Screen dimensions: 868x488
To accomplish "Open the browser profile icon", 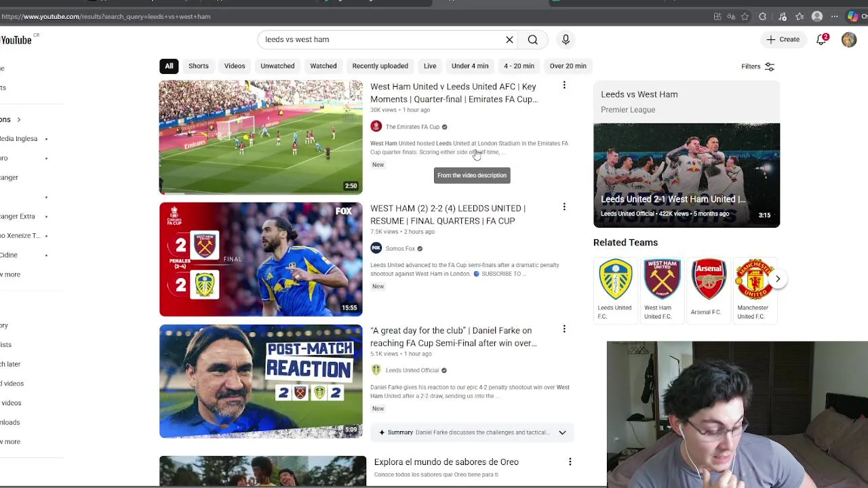I will point(817,16).
